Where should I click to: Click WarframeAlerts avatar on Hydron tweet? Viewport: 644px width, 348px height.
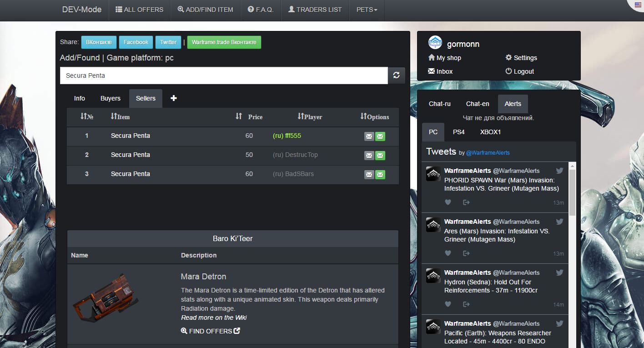pyautogui.click(x=433, y=276)
